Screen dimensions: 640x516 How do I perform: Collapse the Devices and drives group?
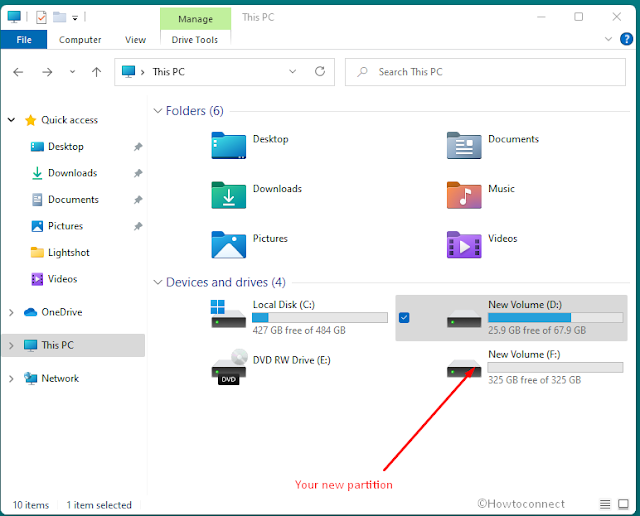tap(158, 282)
